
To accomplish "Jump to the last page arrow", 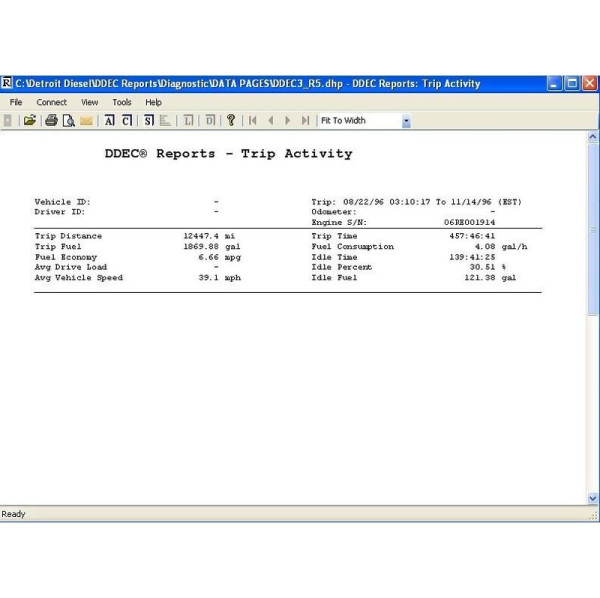I will [305, 121].
